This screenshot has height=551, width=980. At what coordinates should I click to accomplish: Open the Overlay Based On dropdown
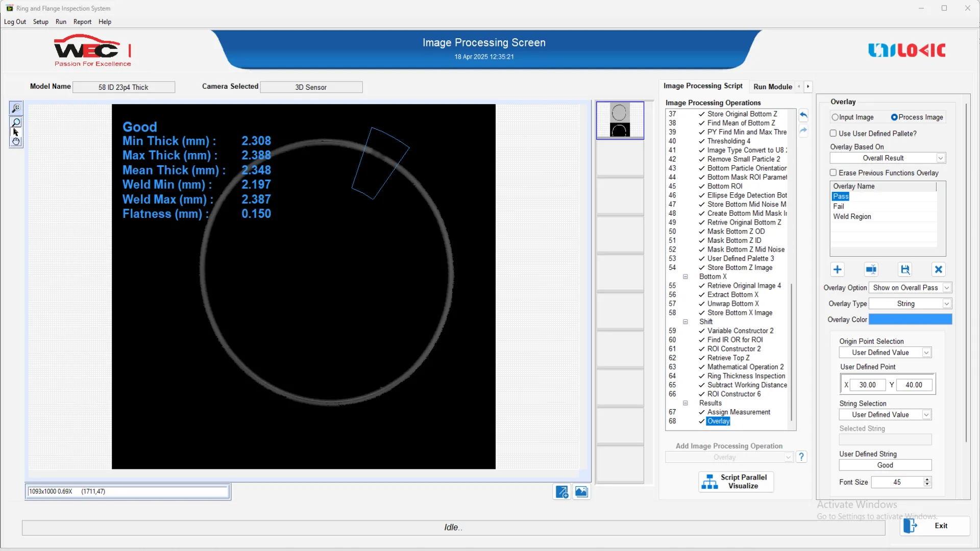click(x=940, y=158)
